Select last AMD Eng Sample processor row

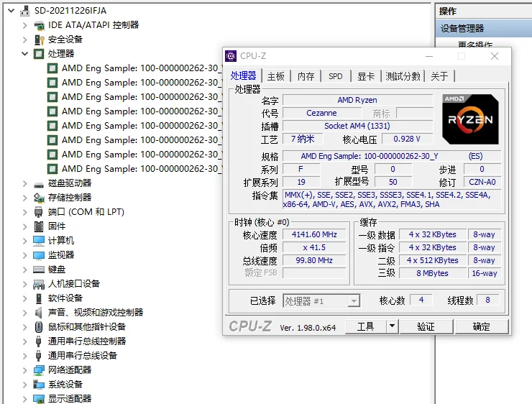134,169
